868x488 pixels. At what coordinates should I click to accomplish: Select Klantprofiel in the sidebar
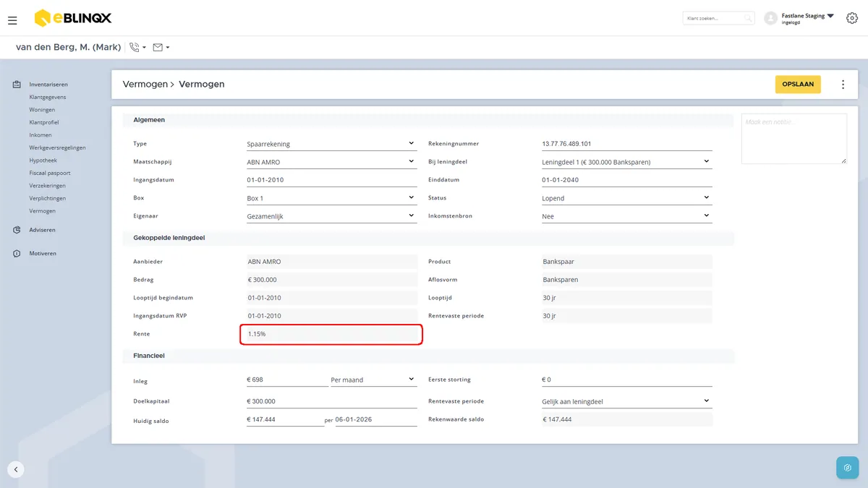coord(44,122)
